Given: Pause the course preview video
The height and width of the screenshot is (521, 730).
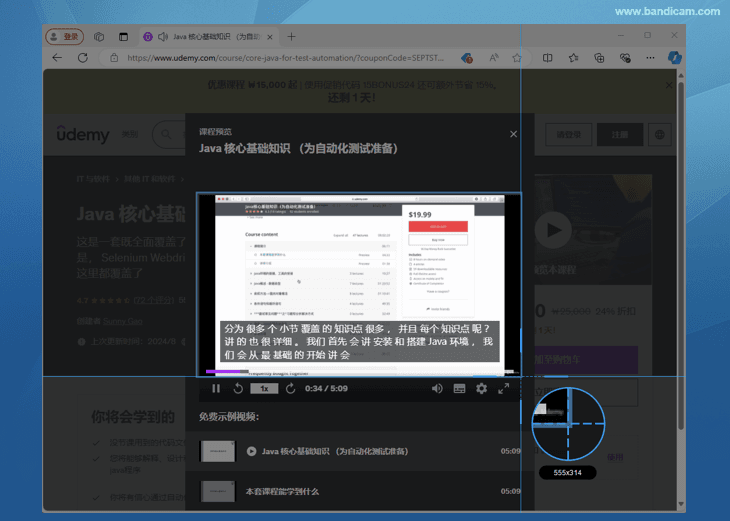Looking at the screenshot, I should (216, 388).
